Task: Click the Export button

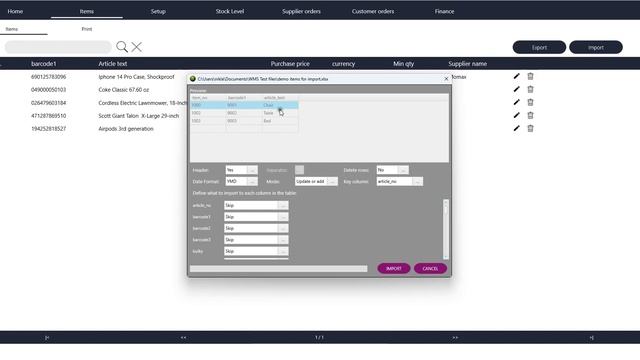Action: coord(539,47)
